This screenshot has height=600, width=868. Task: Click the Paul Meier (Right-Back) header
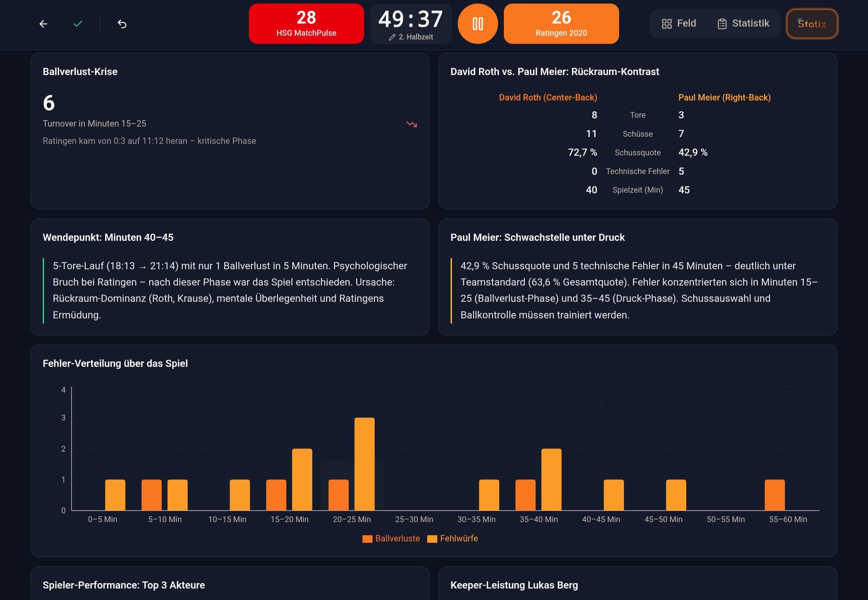coord(724,98)
